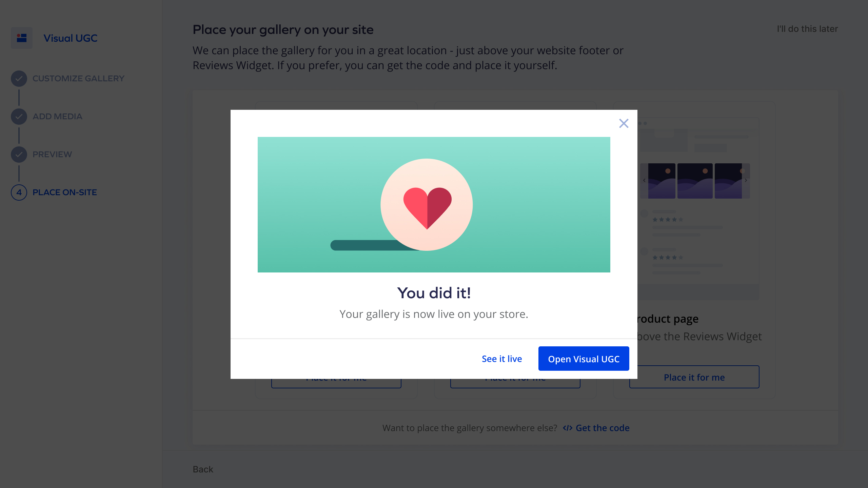
Task: Go to the Add Media step
Action: [x=57, y=117]
